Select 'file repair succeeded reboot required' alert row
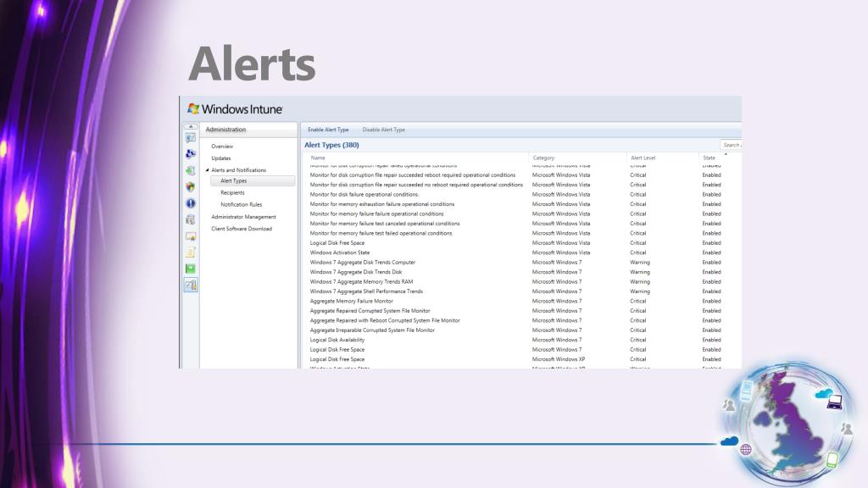The width and height of the screenshot is (868, 488). coord(520,175)
